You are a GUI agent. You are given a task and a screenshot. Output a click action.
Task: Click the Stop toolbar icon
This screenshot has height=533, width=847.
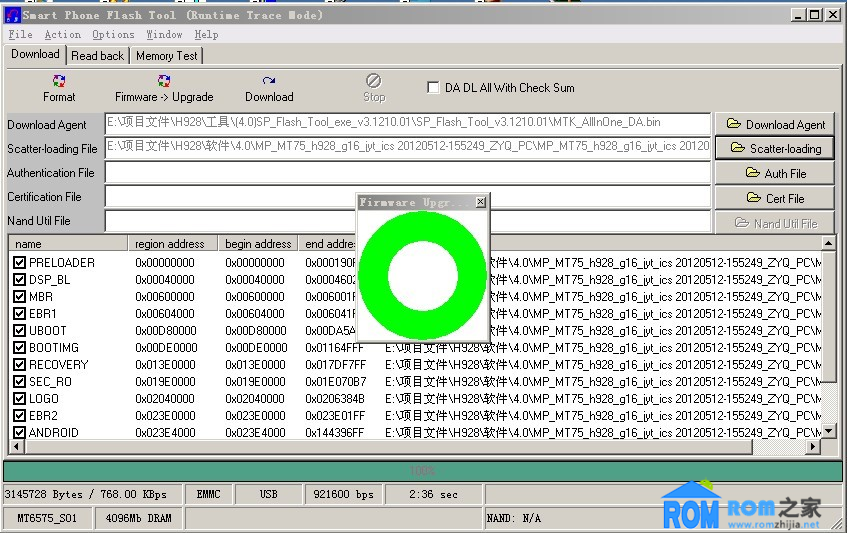tap(373, 88)
